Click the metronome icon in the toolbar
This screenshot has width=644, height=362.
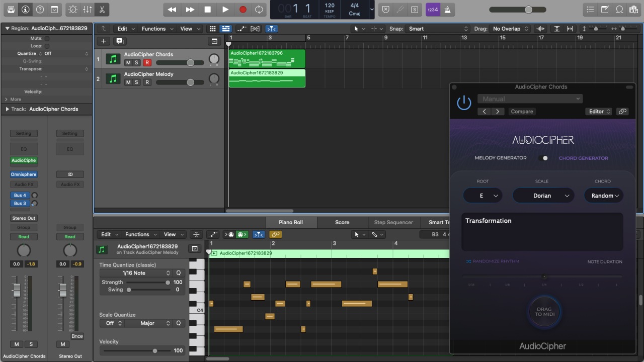point(448,9)
